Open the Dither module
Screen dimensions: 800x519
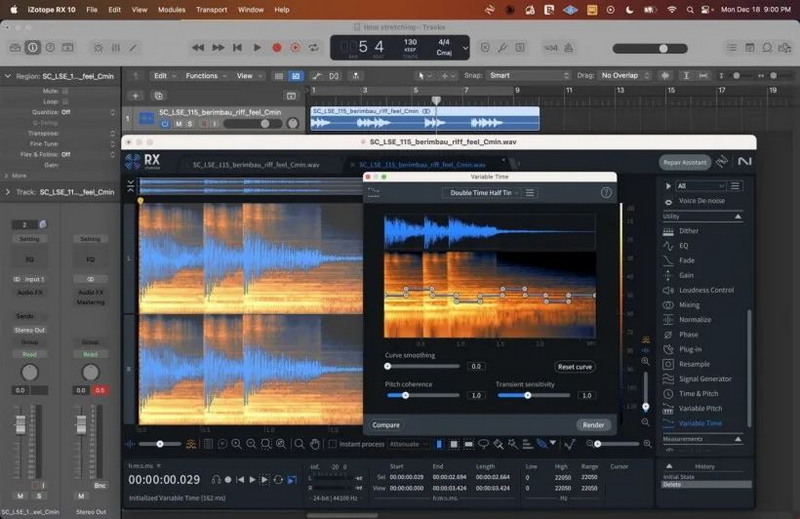tap(688, 231)
